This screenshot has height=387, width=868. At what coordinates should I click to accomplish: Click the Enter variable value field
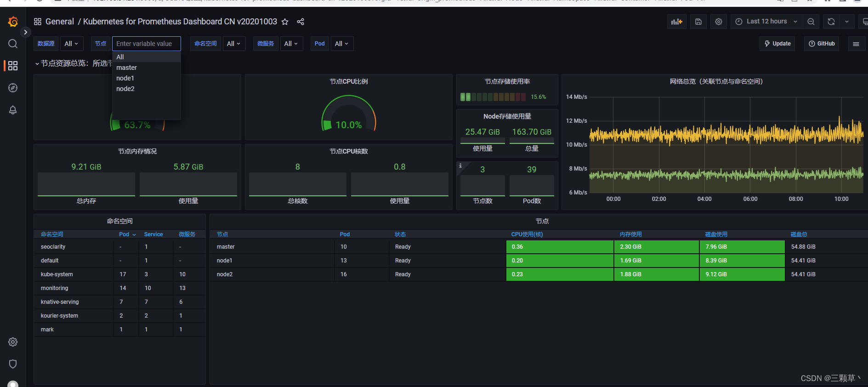click(147, 44)
